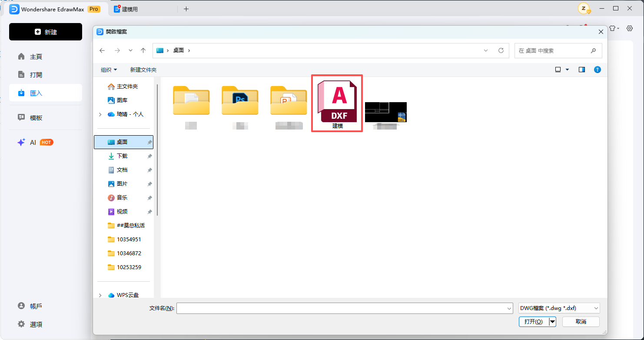This screenshot has width=644, height=340.
Task: Click the 打开 button
Action: coord(534,322)
